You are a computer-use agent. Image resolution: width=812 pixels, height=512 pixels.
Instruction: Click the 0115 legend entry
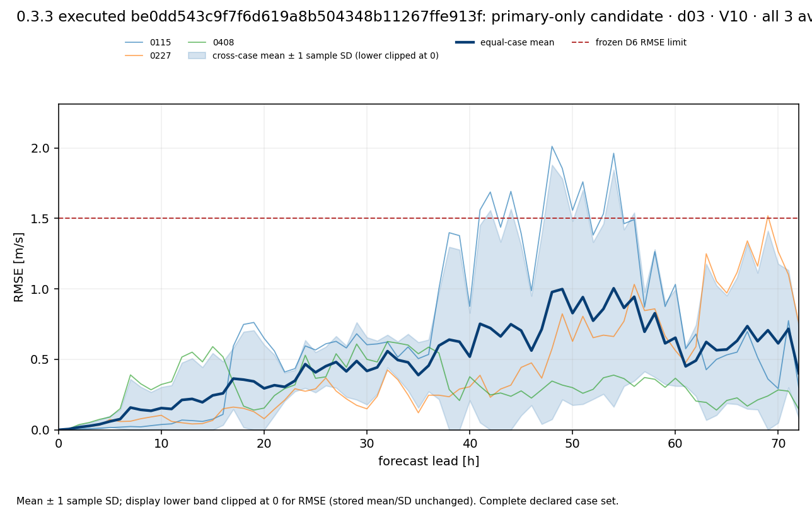148,43
